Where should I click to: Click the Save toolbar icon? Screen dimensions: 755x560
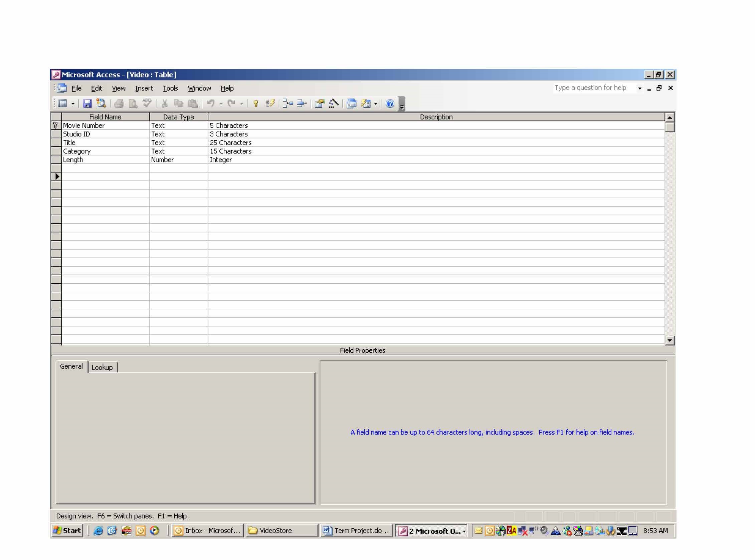pos(87,103)
